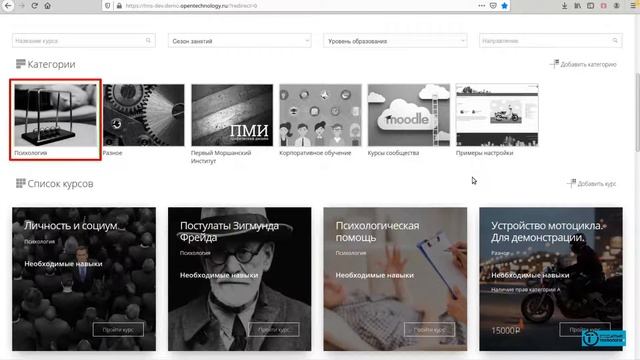Click Психология tag on the Фрейда card

[x=195, y=253]
